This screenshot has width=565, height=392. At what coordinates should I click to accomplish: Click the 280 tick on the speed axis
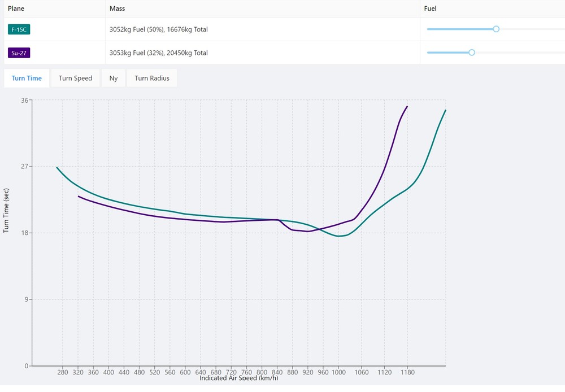63,373
